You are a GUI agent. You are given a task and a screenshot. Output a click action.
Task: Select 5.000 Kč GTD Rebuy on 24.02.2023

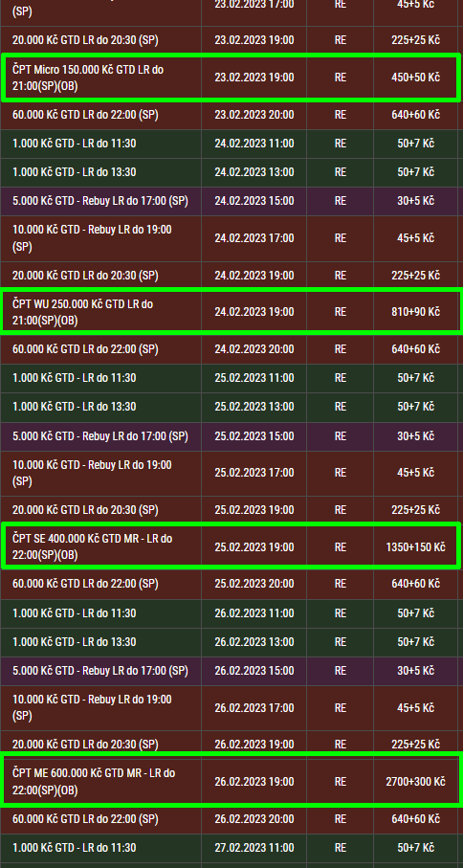(231, 201)
